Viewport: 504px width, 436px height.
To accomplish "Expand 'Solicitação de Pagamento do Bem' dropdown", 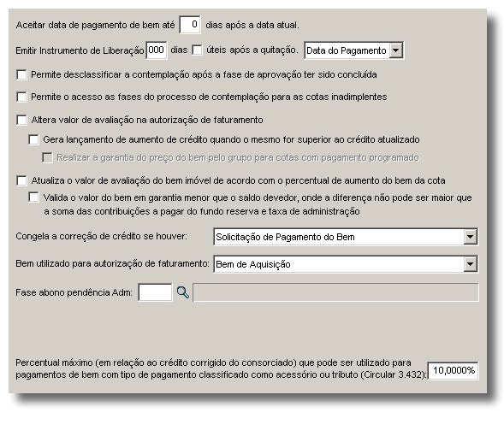I will 471,237.
